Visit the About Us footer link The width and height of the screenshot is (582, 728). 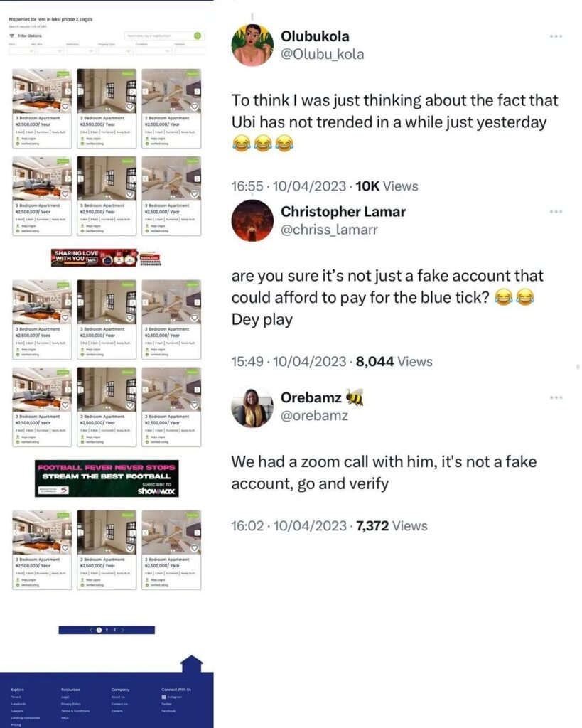118,697
